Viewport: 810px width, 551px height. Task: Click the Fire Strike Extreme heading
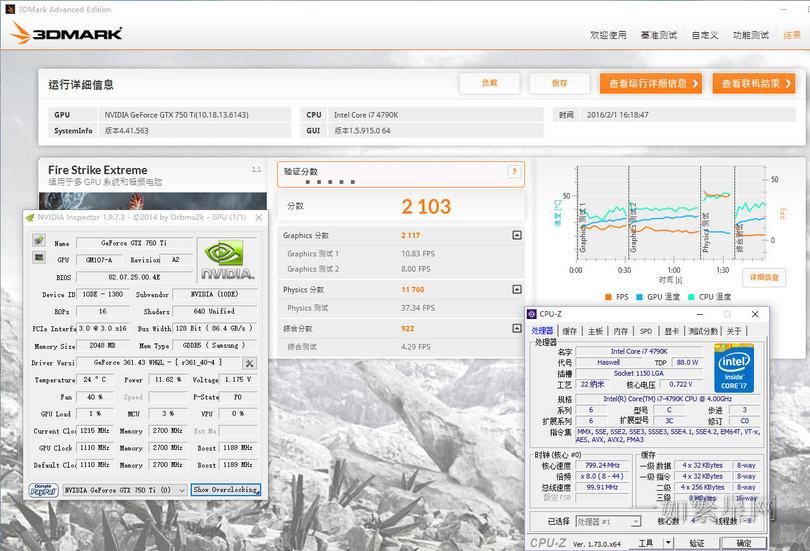98,170
